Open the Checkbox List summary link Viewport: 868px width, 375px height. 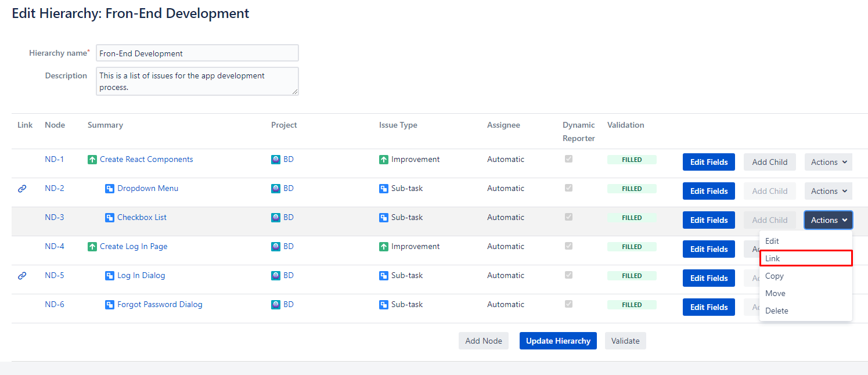coord(142,218)
